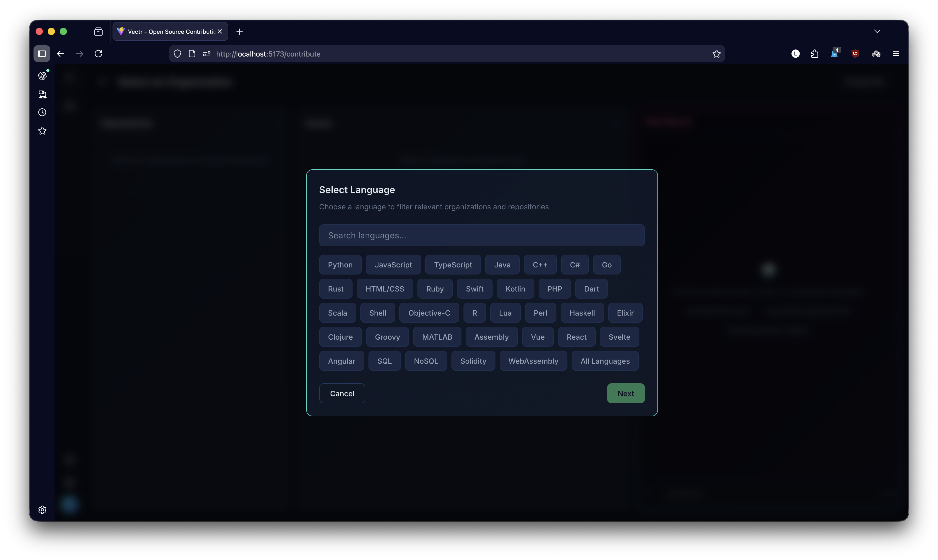
Task: Open a new browser tab
Action: [x=239, y=32]
